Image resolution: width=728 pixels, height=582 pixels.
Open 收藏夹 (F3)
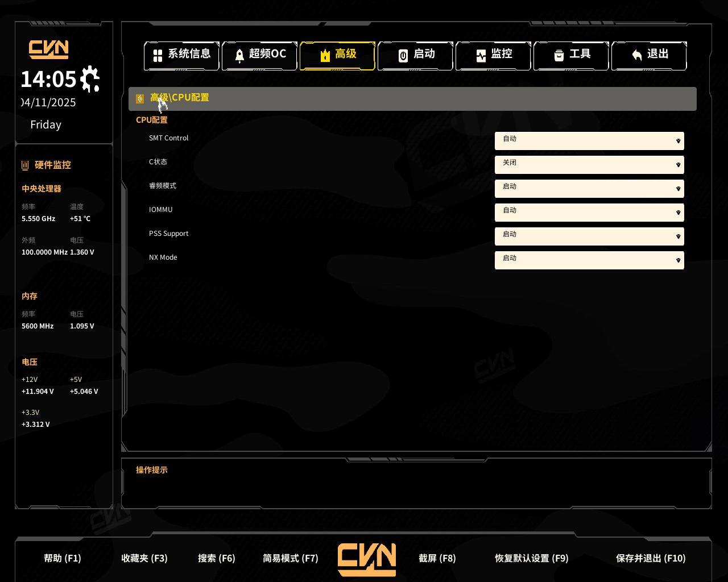click(x=144, y=558)
